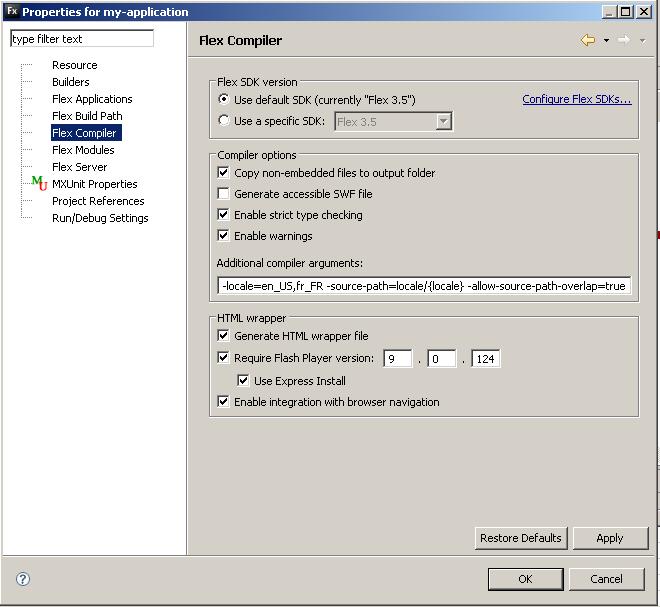Click Flash Player revision field 124

point(486,359)
